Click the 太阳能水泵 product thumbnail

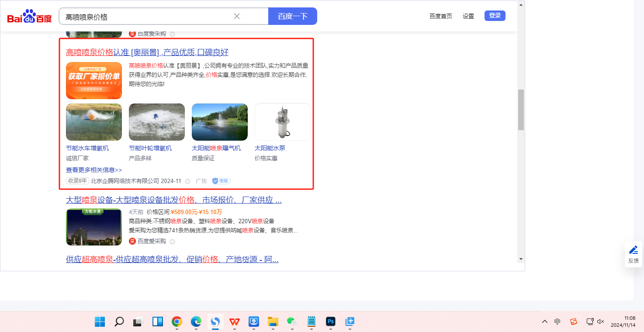click(x=282, y=122)
